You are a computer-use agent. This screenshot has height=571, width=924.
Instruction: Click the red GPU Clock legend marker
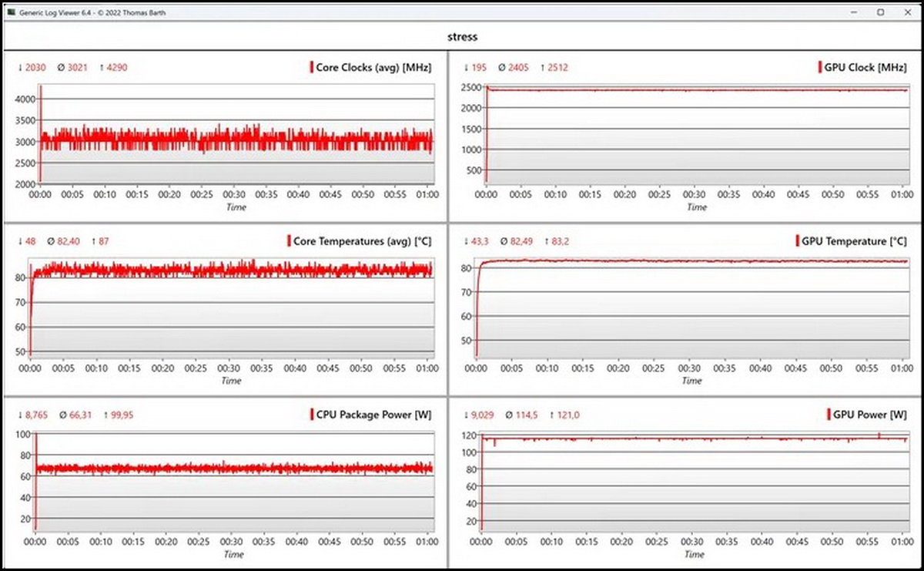tap(820, 67)
